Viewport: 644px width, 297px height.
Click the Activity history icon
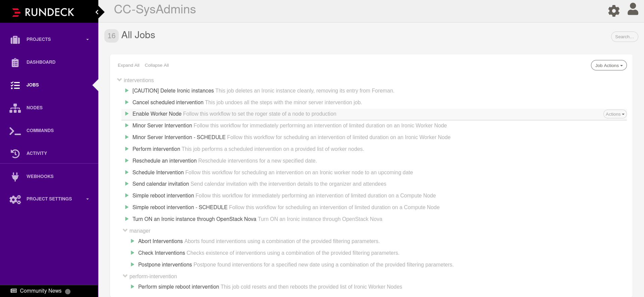pyautogui.click(x=15, y=154)
